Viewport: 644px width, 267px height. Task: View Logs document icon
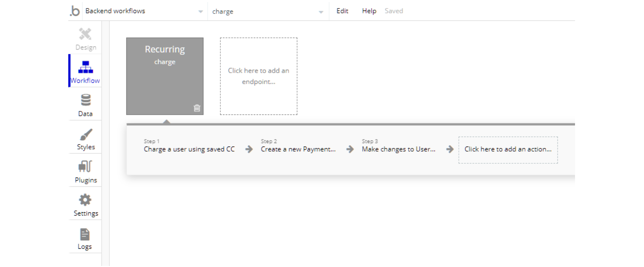point(85,234)
